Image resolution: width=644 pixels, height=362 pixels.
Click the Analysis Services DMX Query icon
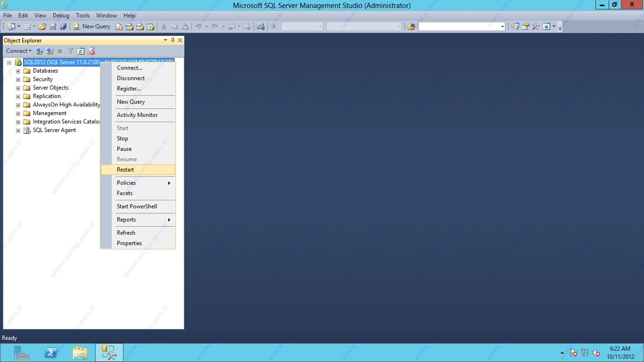(x=140, y=26)
